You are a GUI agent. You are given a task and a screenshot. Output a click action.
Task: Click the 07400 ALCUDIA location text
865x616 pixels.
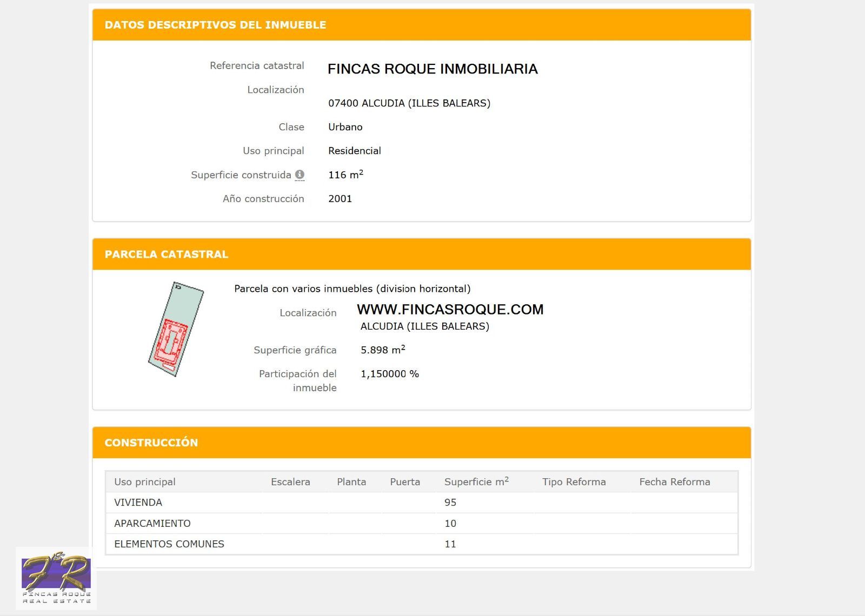coord(409,103)
